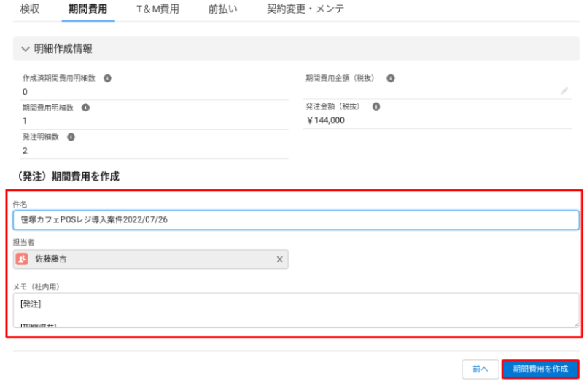584x392 pixels.
Task: Click the 明細作成情報 section header title
Action: [63, 50]
